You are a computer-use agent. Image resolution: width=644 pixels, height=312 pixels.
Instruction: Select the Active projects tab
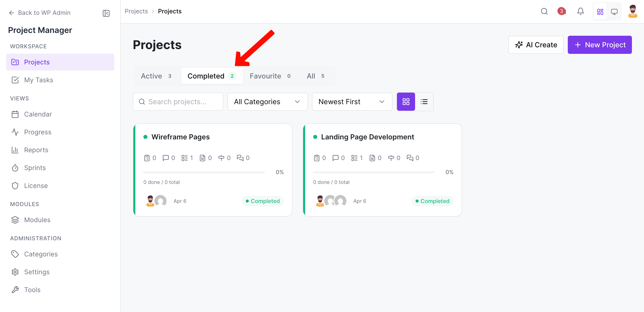156,76
